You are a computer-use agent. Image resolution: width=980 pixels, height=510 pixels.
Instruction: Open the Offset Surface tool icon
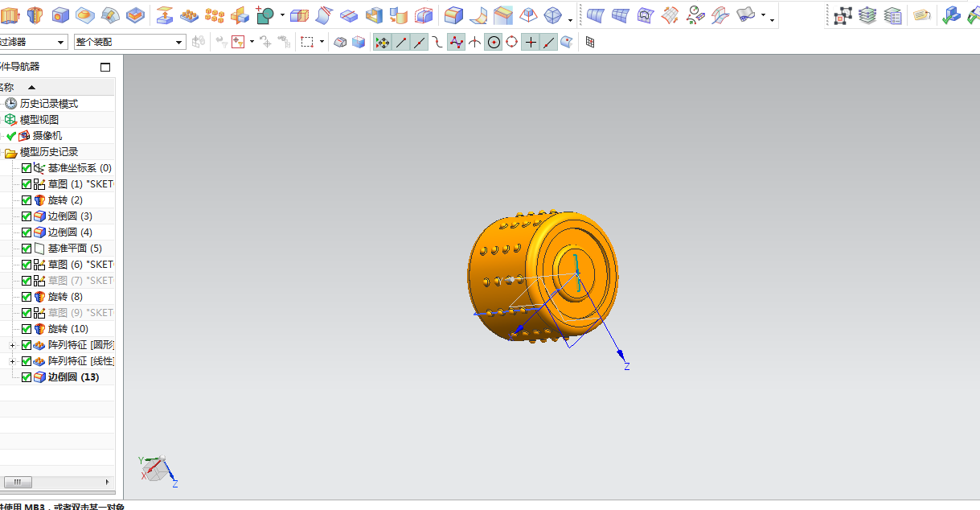coord(164,14)
